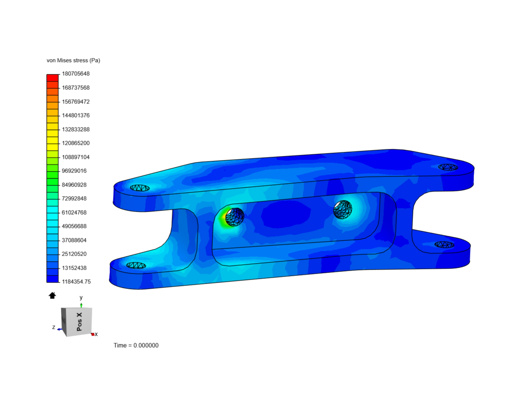Click the legend value 132833288
Screen dimensions: 532x399
coord(76,129)
